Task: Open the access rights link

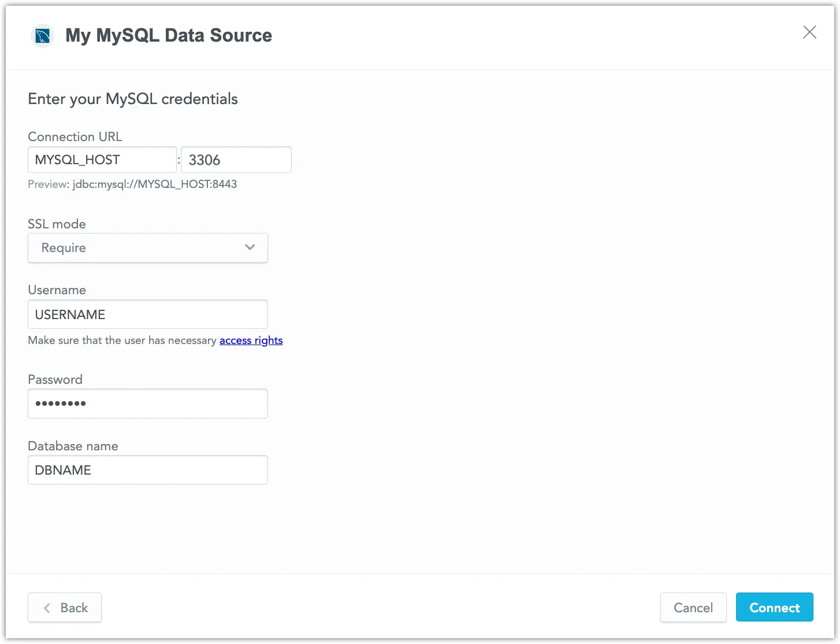Action: coord(251,340)
